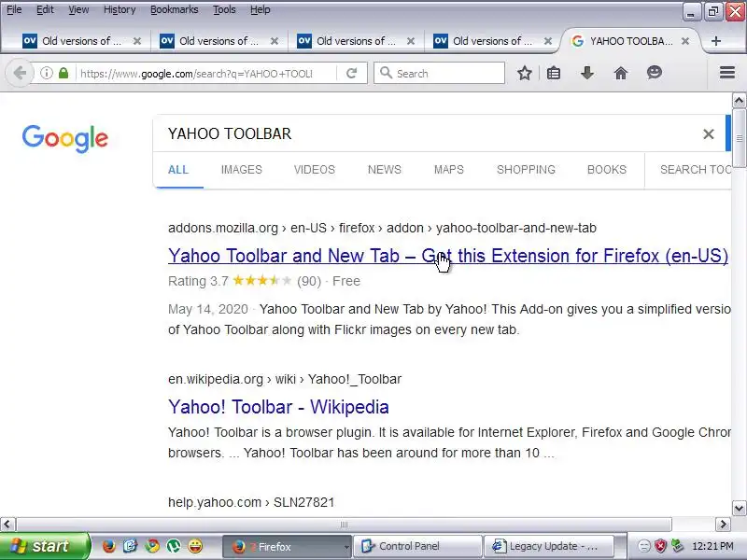This screenshot has width=747, height=560.
Task: Close the first Old versions tab
Action: pos(137,41)
